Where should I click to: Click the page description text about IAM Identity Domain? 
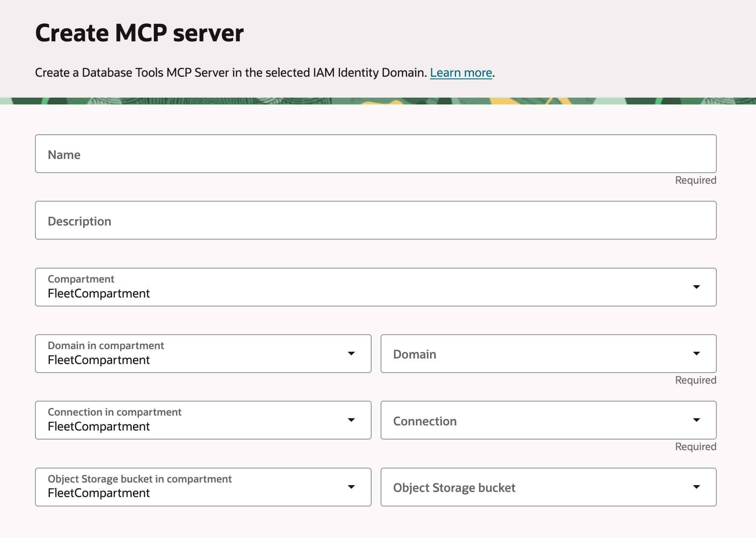[x=231, y=73]
